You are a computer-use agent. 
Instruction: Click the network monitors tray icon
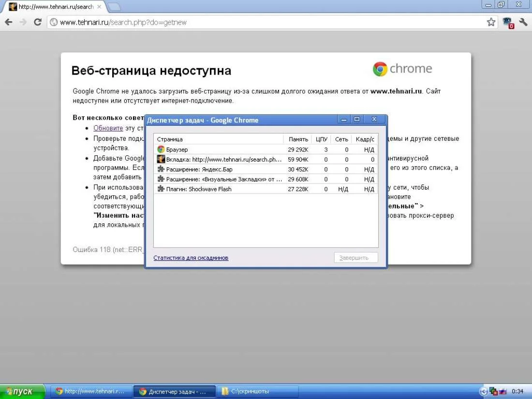[x=493, y=392]
